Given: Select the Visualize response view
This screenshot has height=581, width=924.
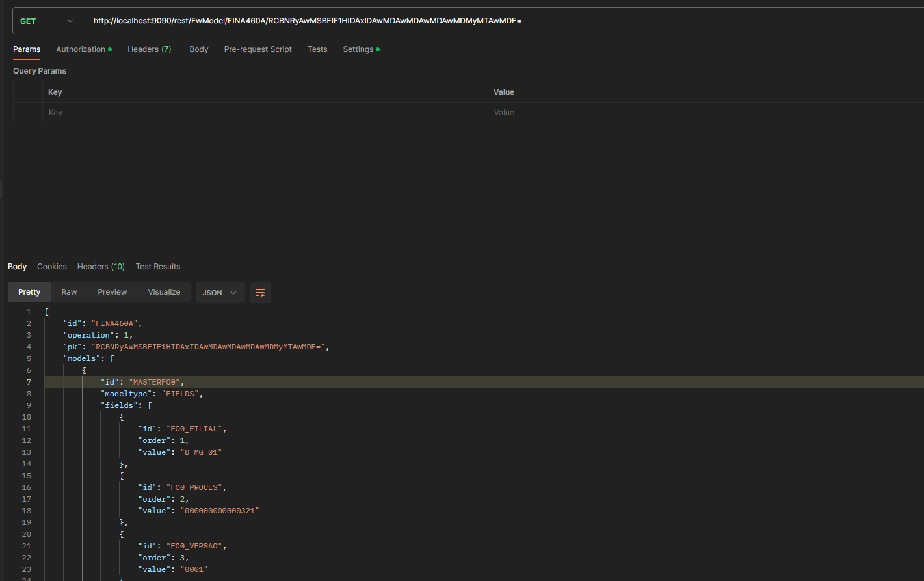Looking at the screenshot, I should [x=164, y=292].
